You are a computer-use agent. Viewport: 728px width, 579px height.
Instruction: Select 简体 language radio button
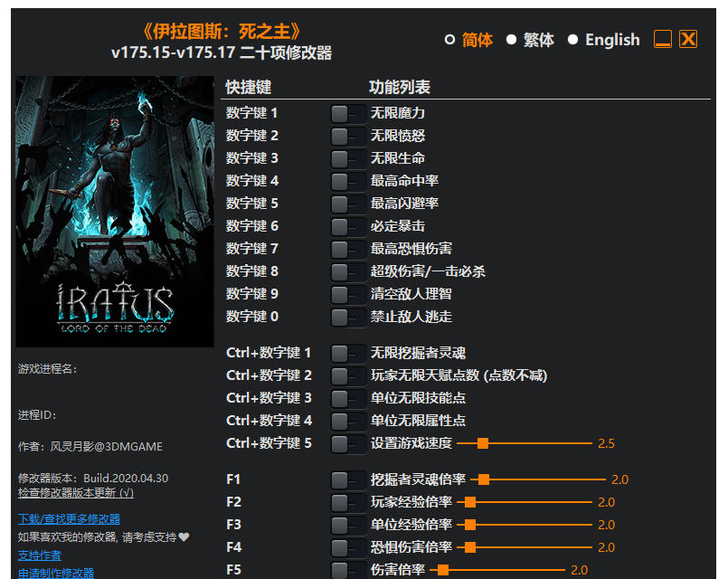[449, 40]
